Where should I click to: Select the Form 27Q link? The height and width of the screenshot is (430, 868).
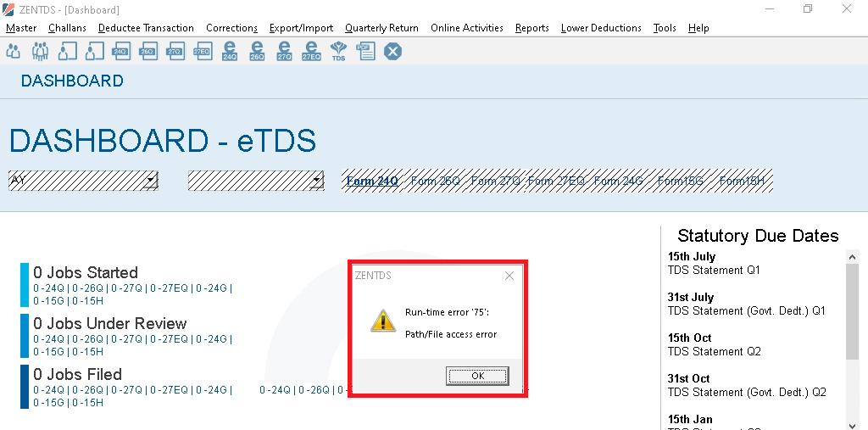(x=495, y=181)
